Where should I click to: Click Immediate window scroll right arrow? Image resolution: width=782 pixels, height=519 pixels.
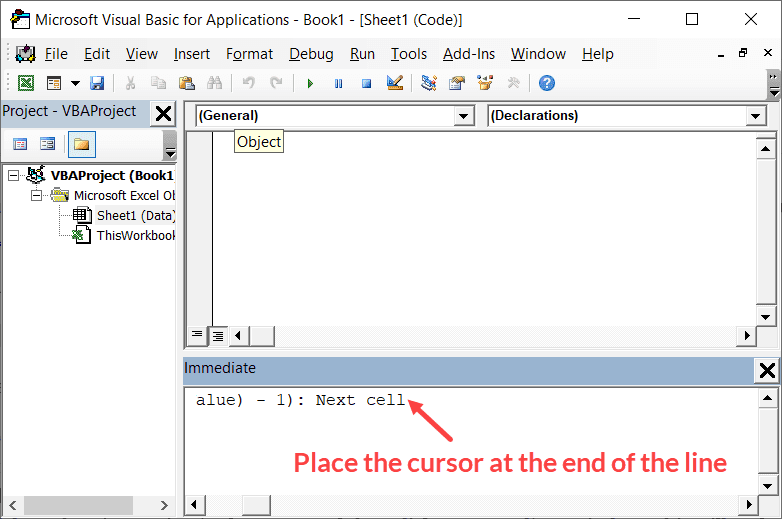pyautogui.click(x=749, y=505)
